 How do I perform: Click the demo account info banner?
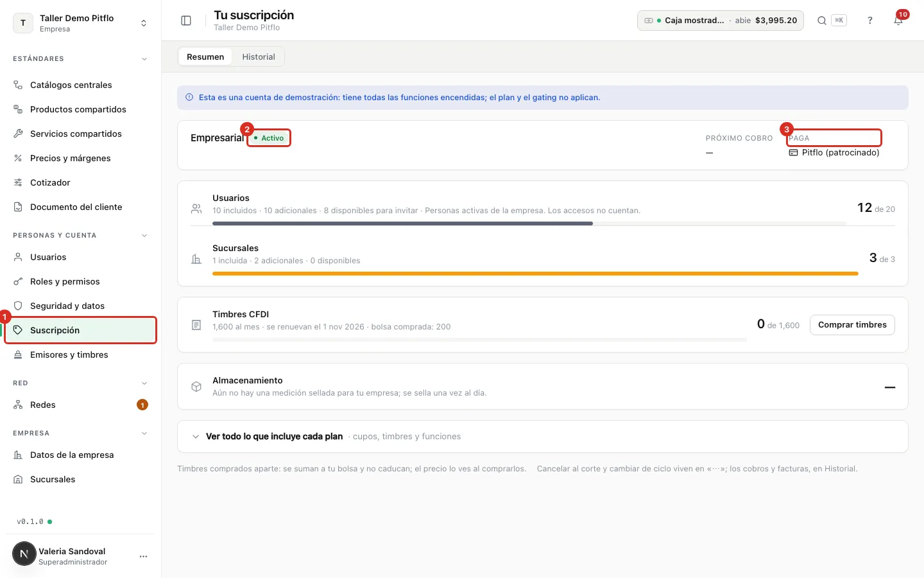coord(542,98)
